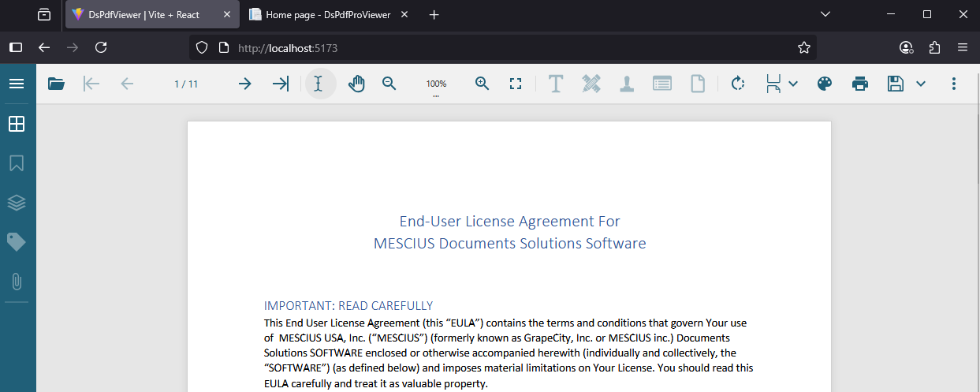Bookmark this page with star icon

804,47
